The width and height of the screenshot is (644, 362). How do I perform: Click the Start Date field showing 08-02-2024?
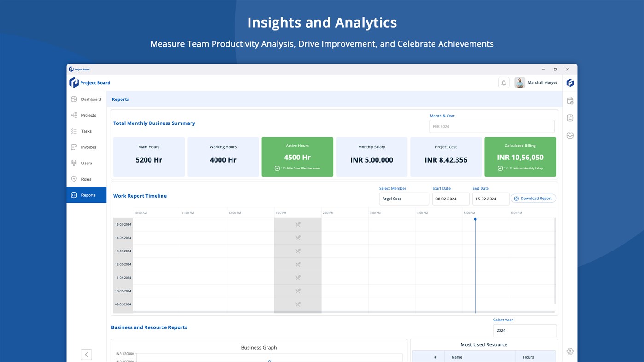click(x=450, y=199)
